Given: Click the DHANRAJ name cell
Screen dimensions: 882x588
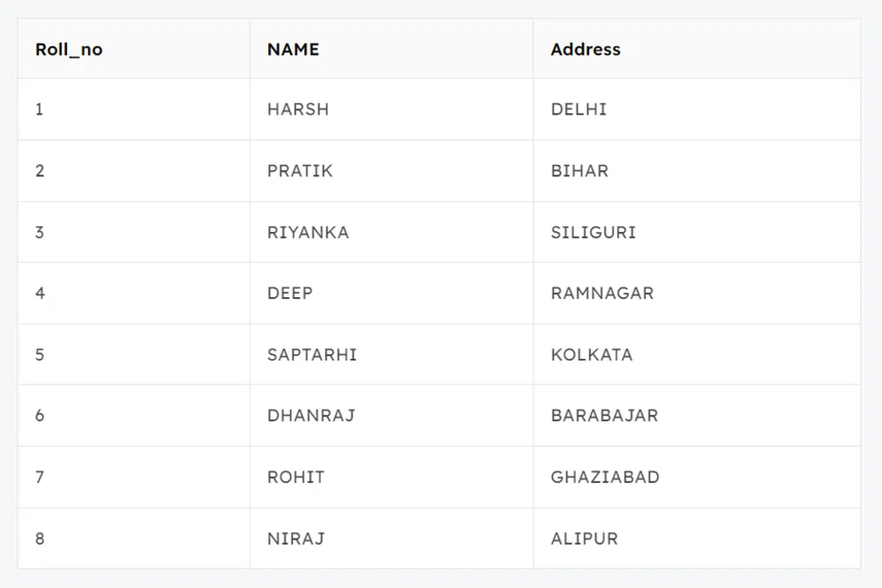Looking at the screenshot, I should (x=311, y=415).
